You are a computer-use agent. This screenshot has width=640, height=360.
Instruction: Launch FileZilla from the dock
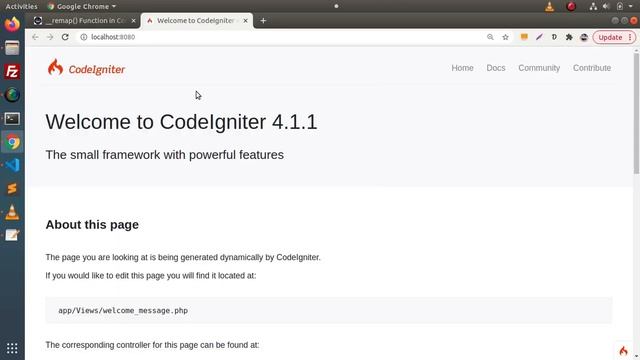coord(12,71)
